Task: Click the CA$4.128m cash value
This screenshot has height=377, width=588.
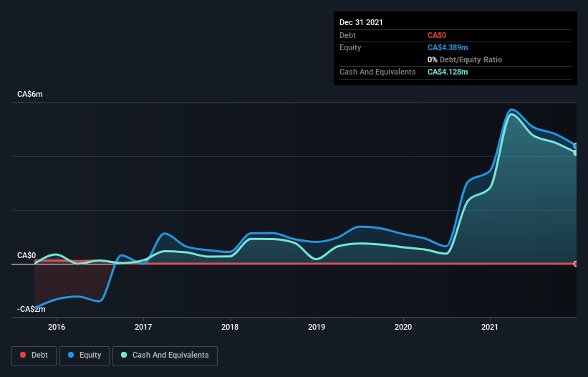Action: pos(448,72)
